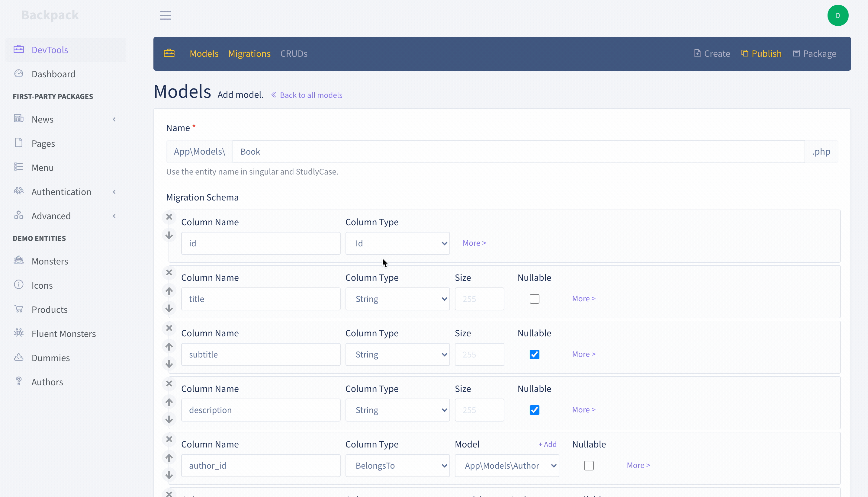The height and width of the screenshot is (497, 868).
Task: Click the DevTools icon in sidebar
Action: pos(18,50)
